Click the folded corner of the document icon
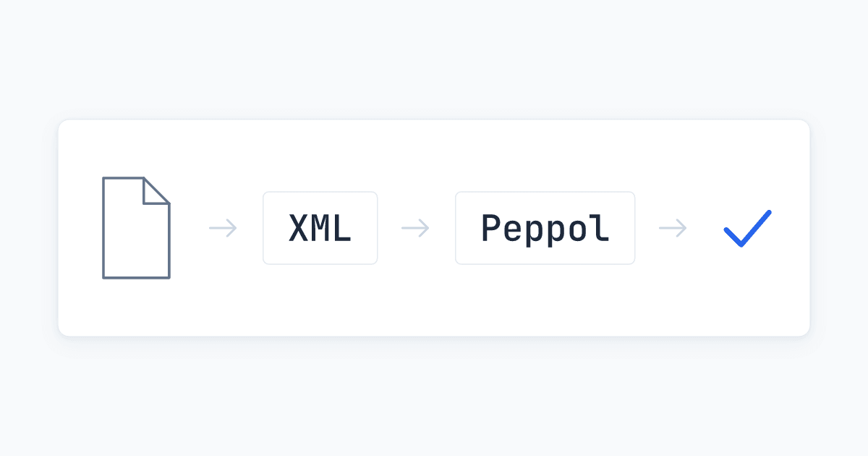This screenshot has height=456, width=868. point(156,190)
